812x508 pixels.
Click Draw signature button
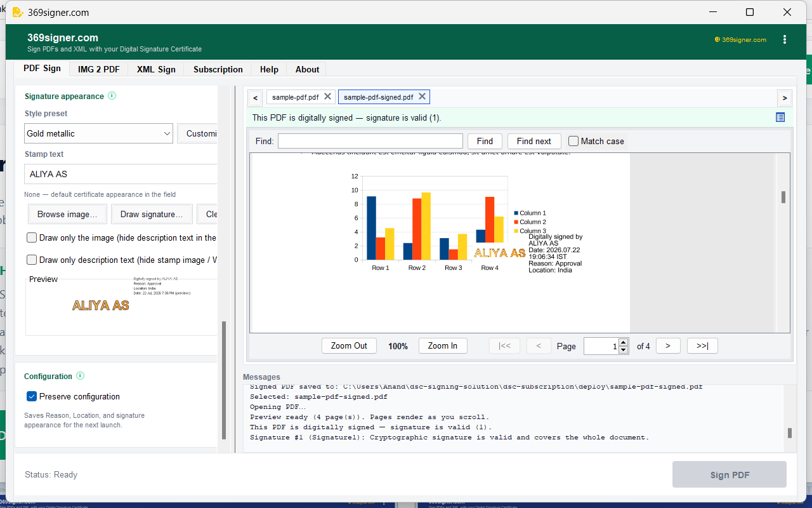pyautogui.click(x=152, y=214)
